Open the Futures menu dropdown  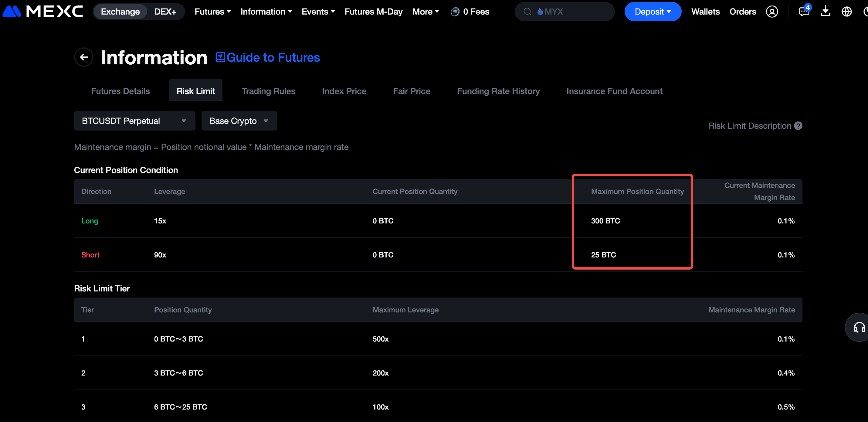(x=212, y=12)
